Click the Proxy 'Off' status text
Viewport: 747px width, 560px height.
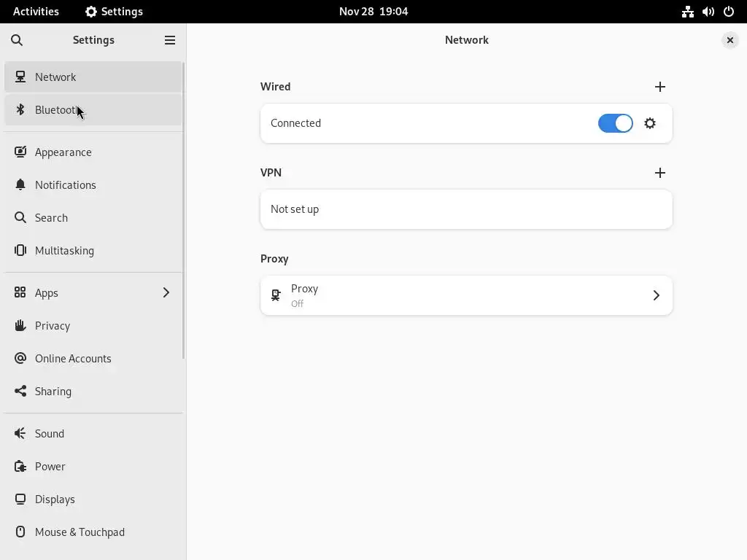tap(298, 304)
